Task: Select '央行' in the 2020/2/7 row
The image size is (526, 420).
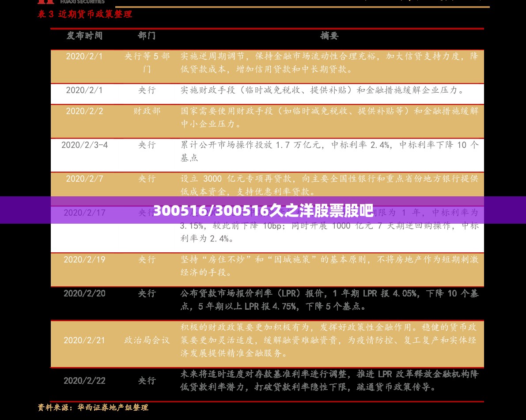Action: (x=147, y=179)
